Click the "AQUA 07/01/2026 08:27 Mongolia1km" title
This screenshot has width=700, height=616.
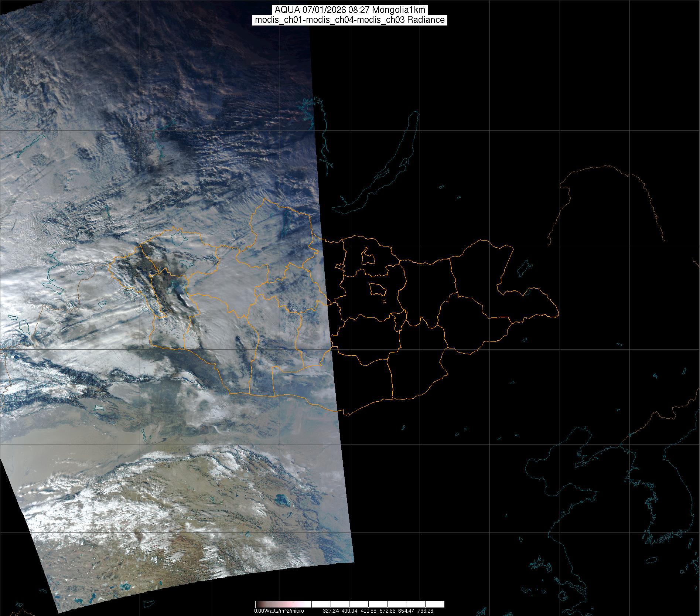tap(350, 10)
